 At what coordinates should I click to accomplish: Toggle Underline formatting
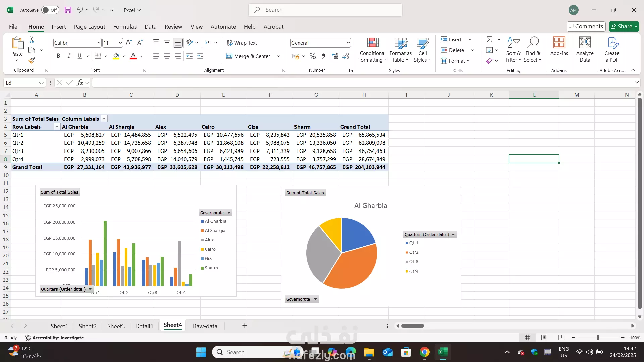[79, 56]
